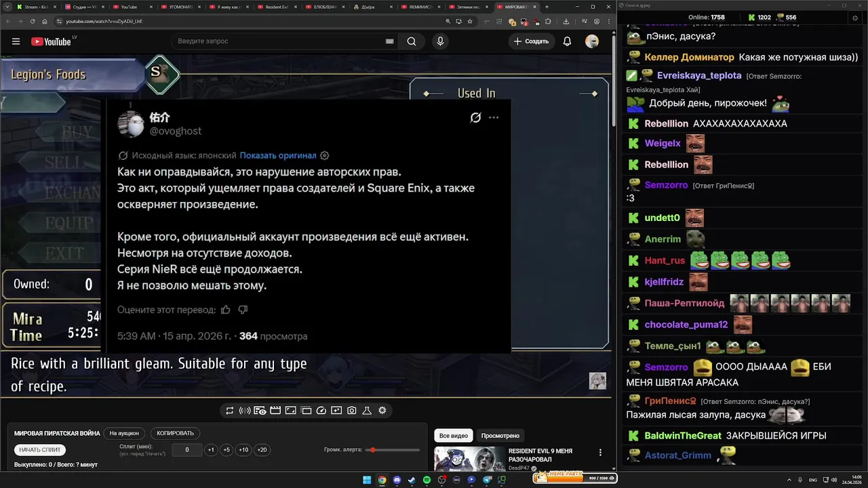868x488 pixels.
Task: Click the BaldwinTheGreat username in chat
Action: [x=683, y=436]
